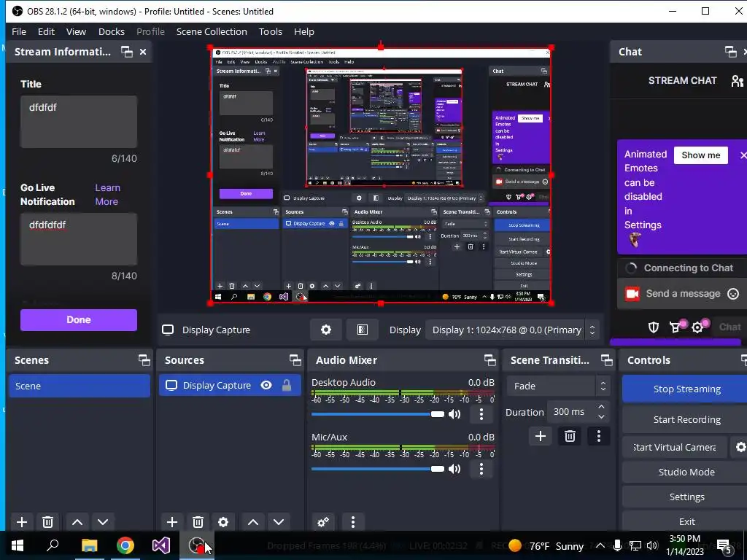Undock the Sources panel
This screenshot has width=747, height=560.
click(x=295, y=360)
